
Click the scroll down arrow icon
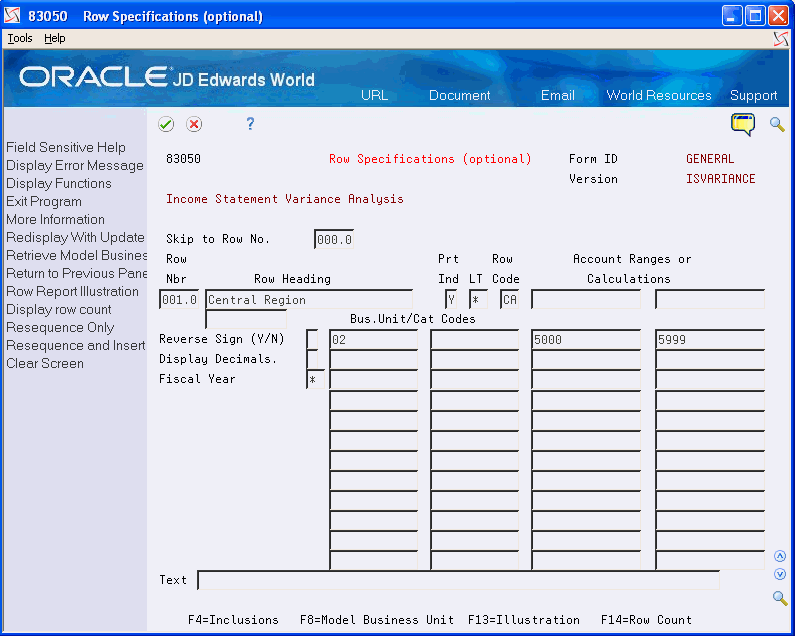pos(780,574)
